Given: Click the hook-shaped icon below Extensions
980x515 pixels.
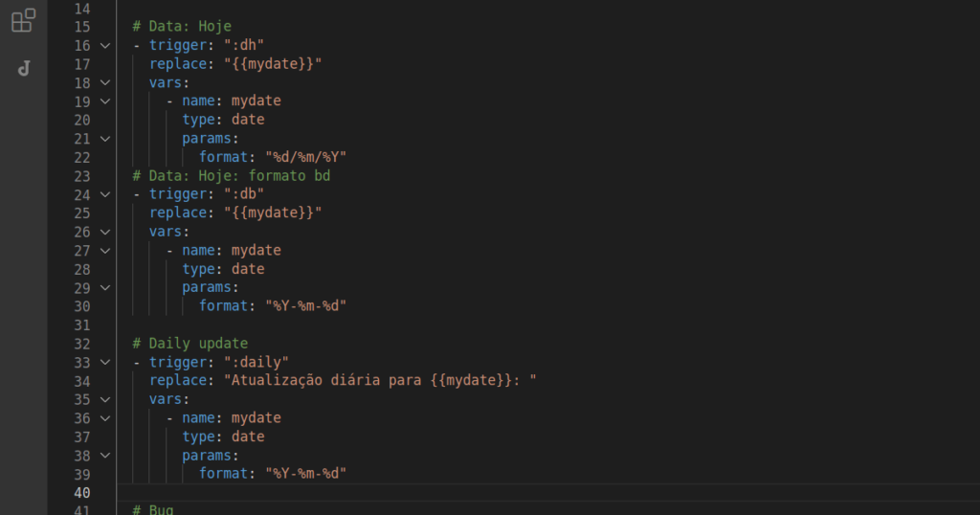Looking at the screenshot, I should coord(24,68).
